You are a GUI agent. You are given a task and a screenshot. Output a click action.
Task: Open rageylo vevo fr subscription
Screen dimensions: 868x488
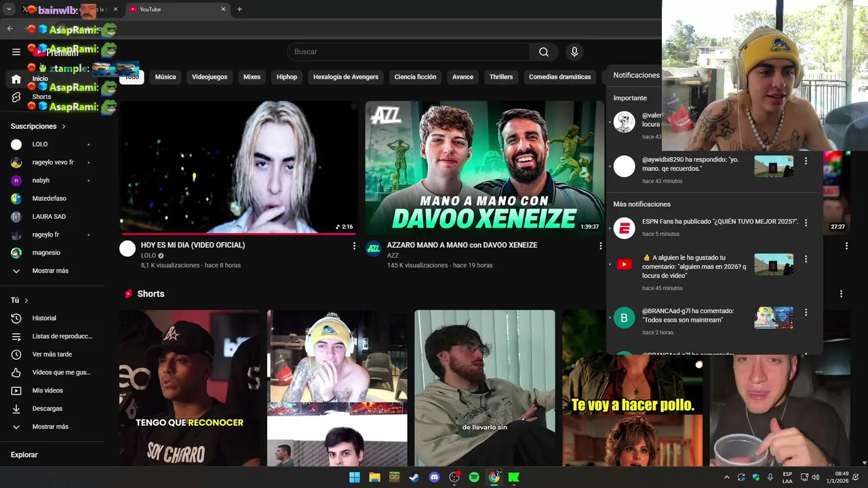pyautogui.click(x=52, y=163)
